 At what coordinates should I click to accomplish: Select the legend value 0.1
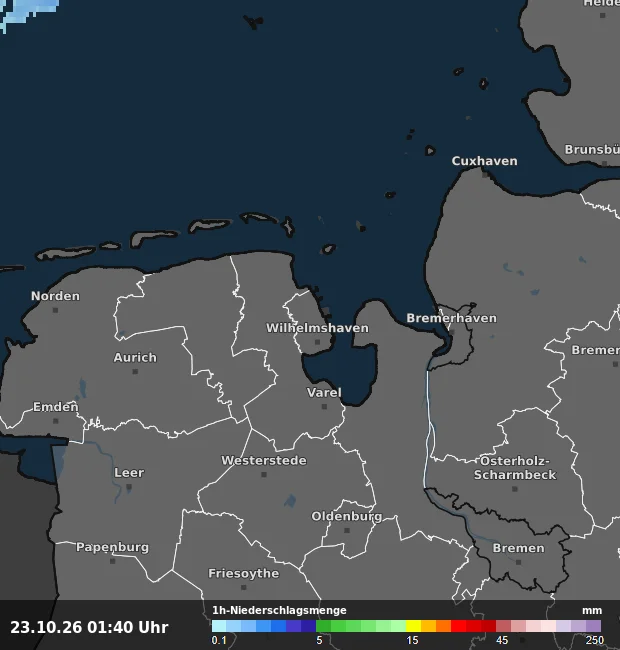[219, 640]
